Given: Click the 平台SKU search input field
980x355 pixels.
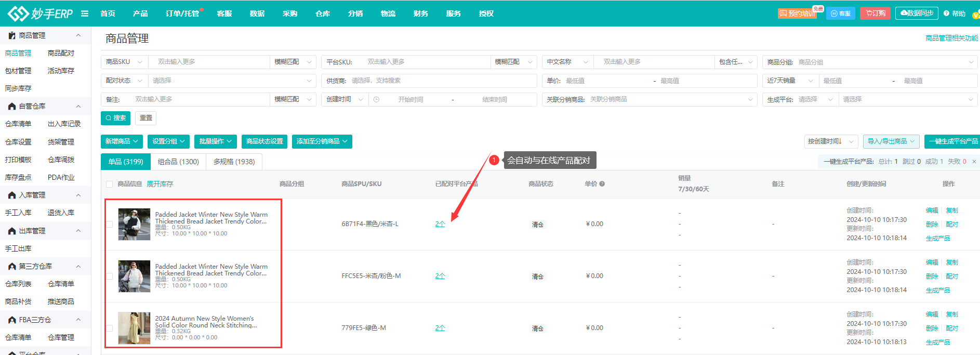Looking at the screenshot, I should pos(426,62).
